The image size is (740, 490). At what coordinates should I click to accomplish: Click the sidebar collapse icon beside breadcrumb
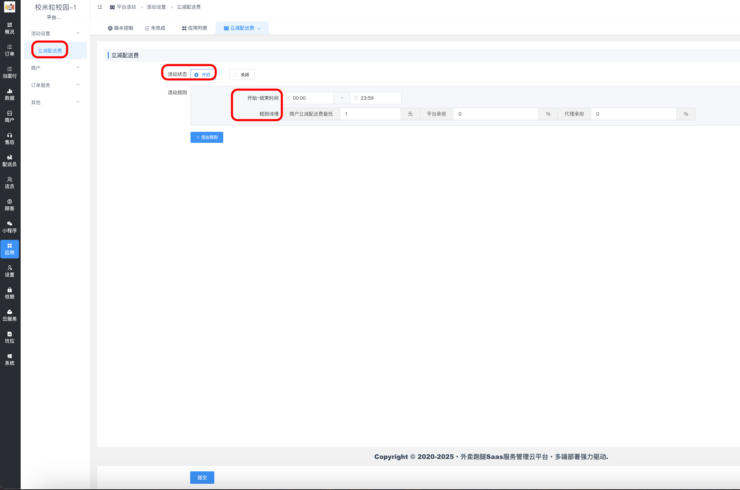pyautogui.click(x=100, y=7)
